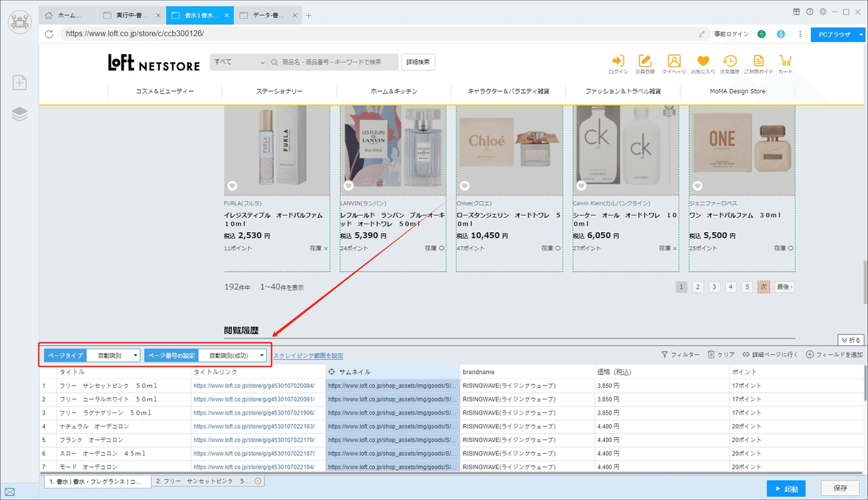Open ホーム&キッチン menu
Viewport: 868px width, 500px height.
393,91
